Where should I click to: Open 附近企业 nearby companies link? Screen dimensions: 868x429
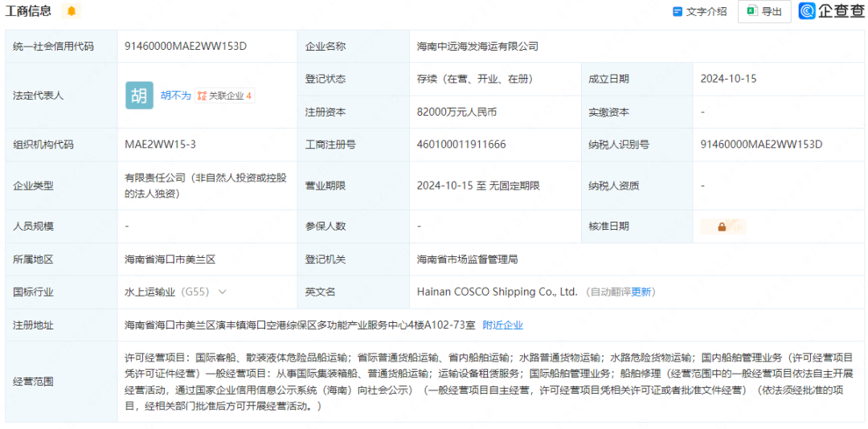pyautogui.click(x=502, y=325)
